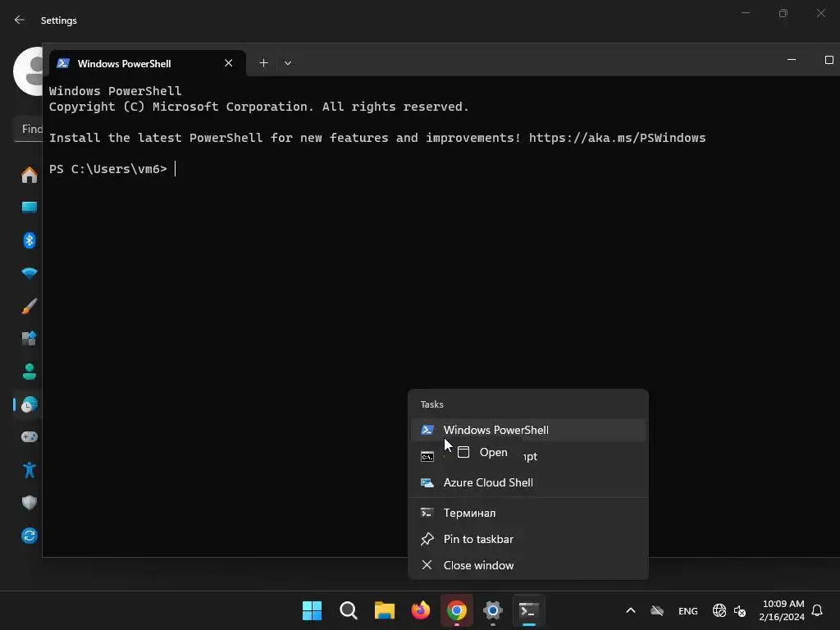Open Gaming controller icon in sidebar
The image size is (840, 630).
29,437
